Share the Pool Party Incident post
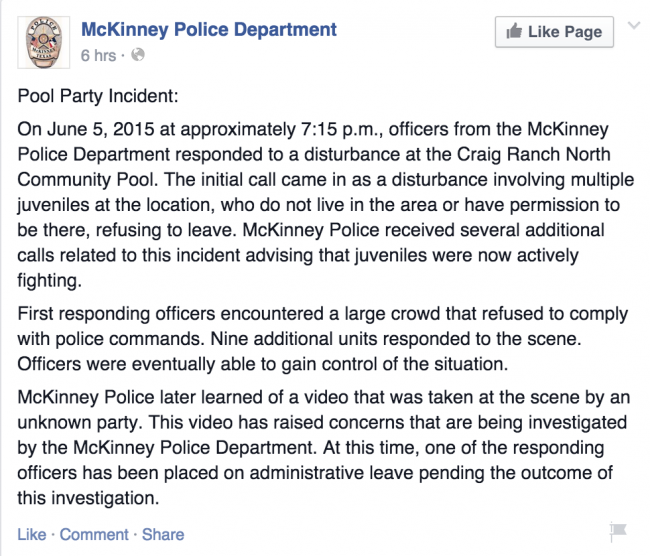650x556 pixels. pyautogui.click(x=163, y=534)
